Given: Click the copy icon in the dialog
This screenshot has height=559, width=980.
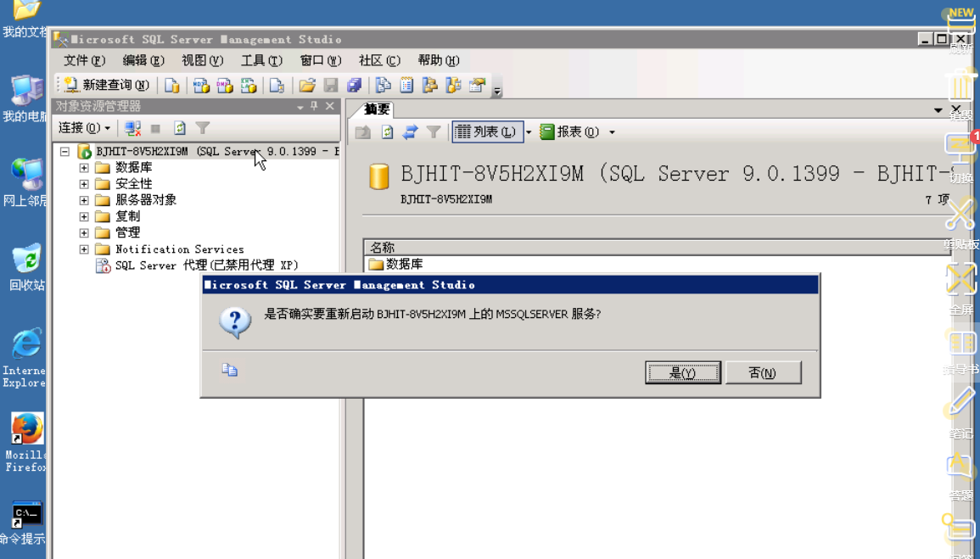Looking at the screenshot, I should click(229, 368).
